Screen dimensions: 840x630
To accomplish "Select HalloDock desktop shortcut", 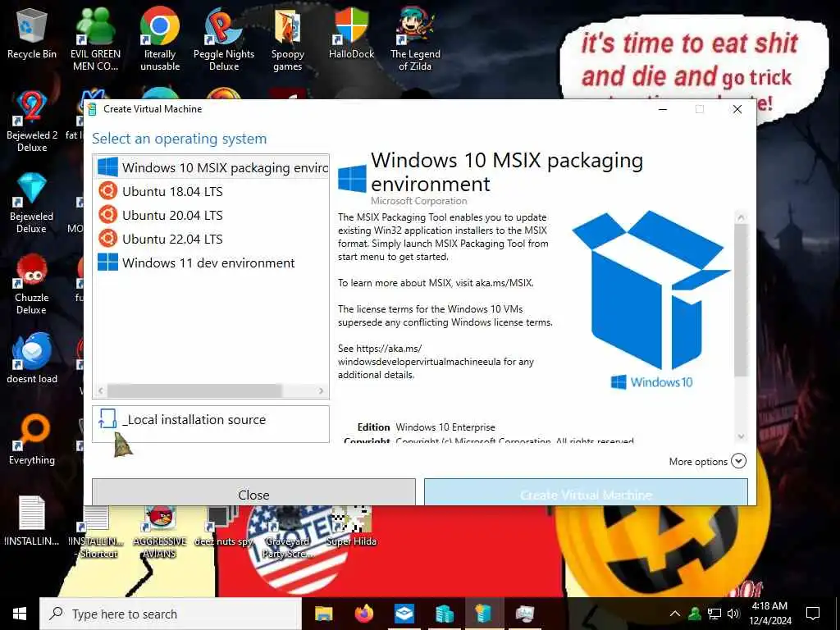I will [x=351, y=34].
